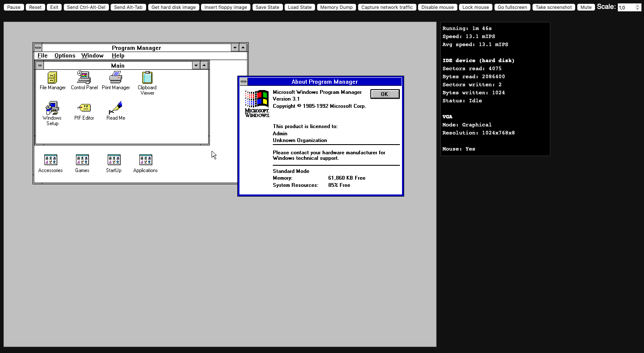Open the Read Me icon
The width and height of the screenshot is (644, 353).
(116, 108)
